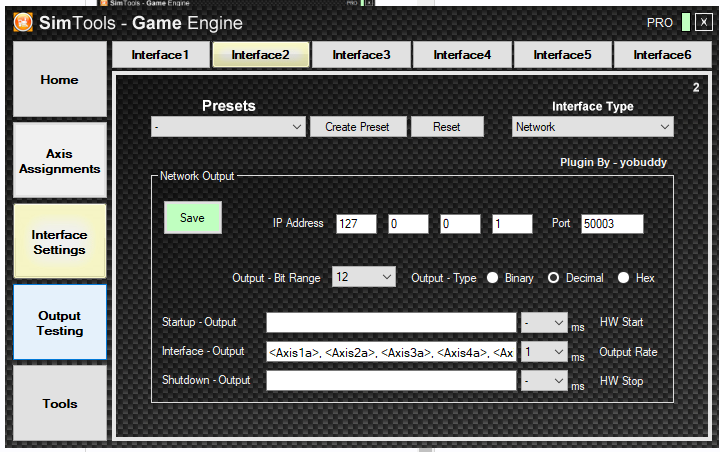Open the Output Rate ms dropdown
720x452 pixels.
click(544, 352)
